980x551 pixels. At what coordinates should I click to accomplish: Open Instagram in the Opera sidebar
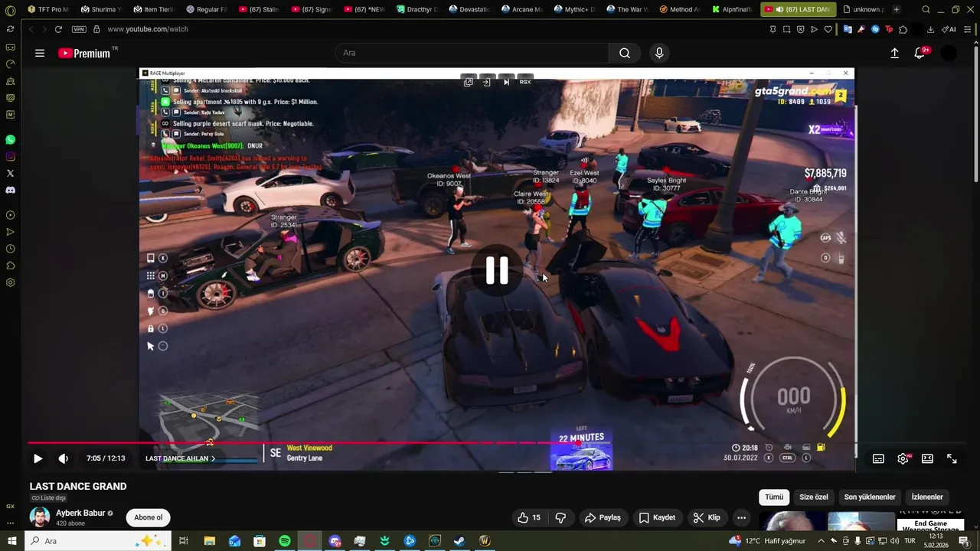tap(10, 157)
